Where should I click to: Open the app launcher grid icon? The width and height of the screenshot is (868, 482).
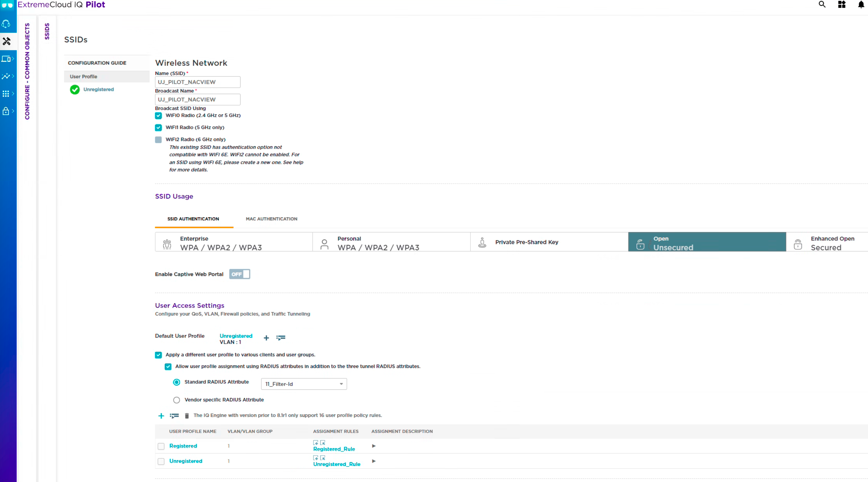click(x=841, y=4)
